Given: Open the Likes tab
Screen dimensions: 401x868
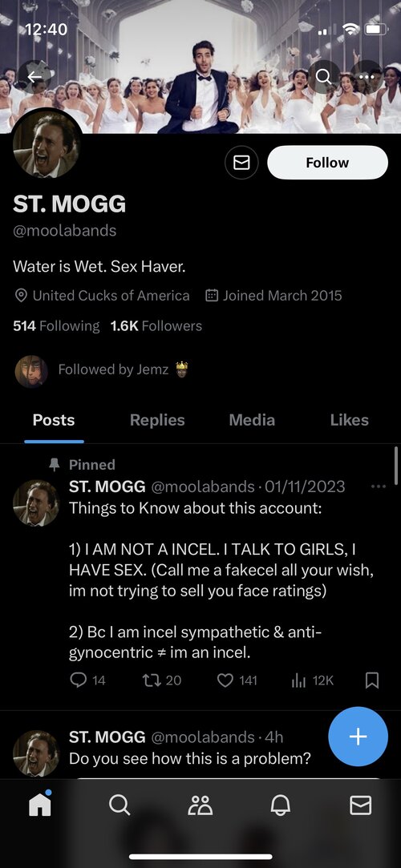Looking at the screenshot, I should pyautogui.click(x=350, y=420).
